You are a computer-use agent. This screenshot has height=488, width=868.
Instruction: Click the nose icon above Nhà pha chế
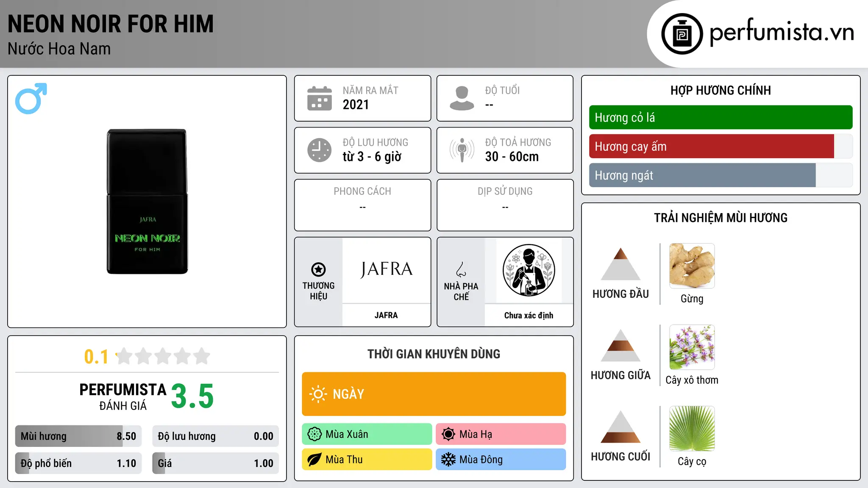[461, 269]
